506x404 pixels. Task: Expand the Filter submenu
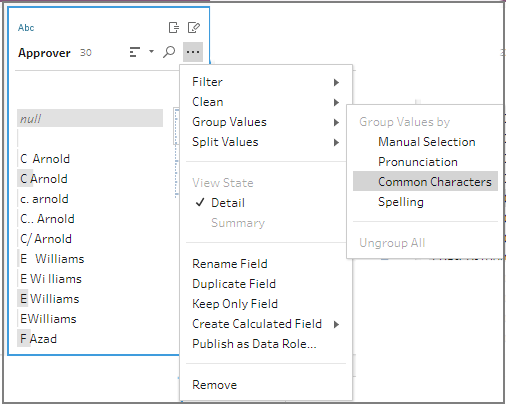[x=266, y=82]
